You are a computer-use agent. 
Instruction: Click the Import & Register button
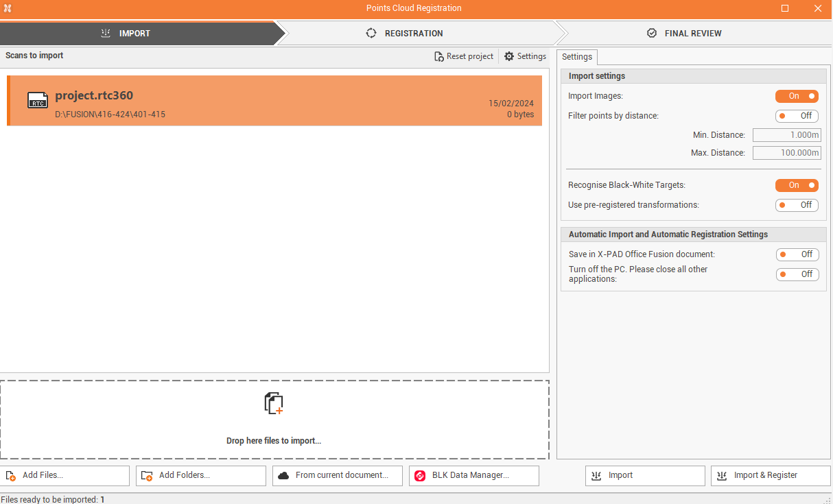[771, 475]
